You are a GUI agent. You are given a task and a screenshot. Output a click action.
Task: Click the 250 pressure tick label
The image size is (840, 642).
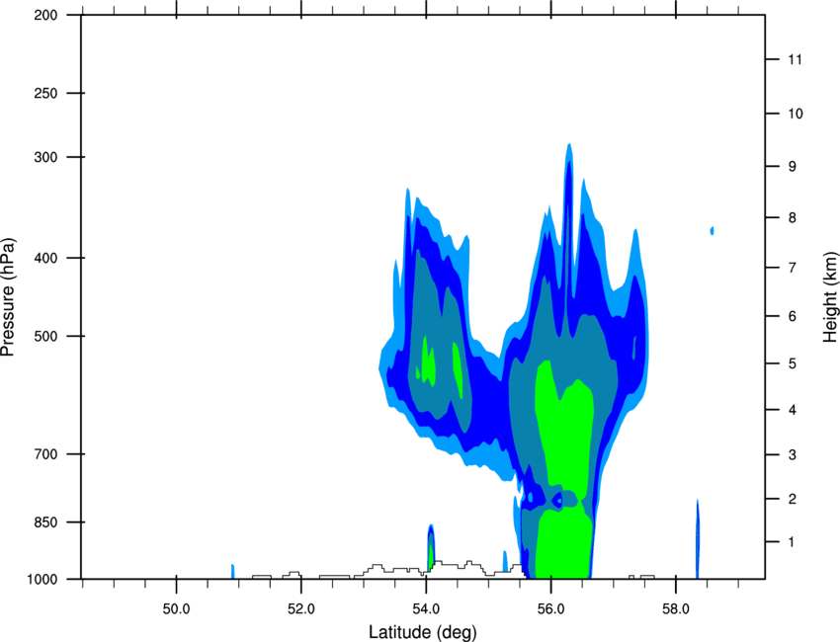[46, 93]
